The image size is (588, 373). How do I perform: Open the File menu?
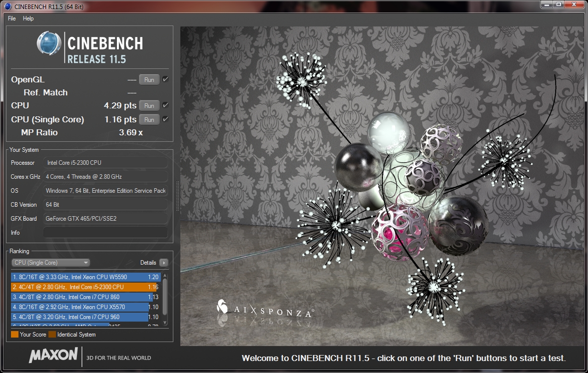[11, 18]
